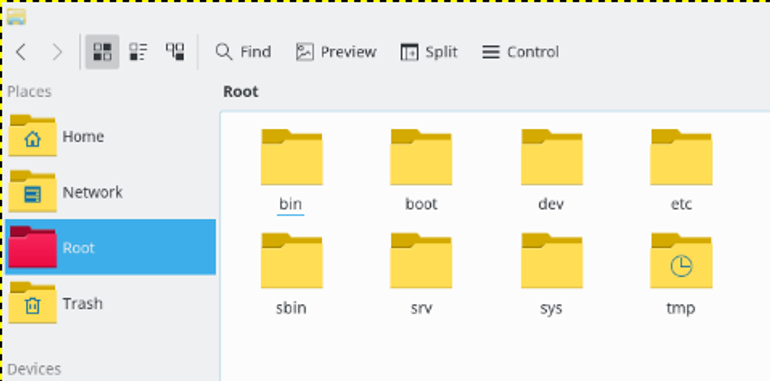Select the dev folder icon

pos(551,157)
